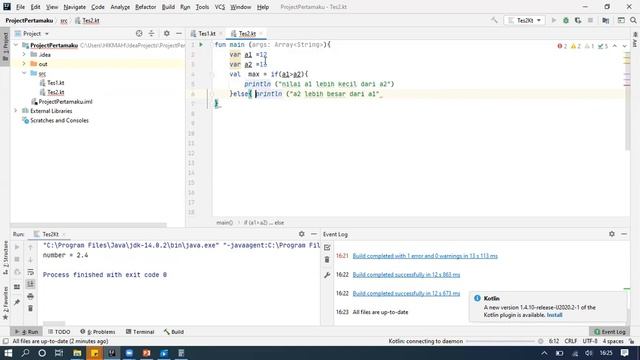Click print icon in Run console

30,296
